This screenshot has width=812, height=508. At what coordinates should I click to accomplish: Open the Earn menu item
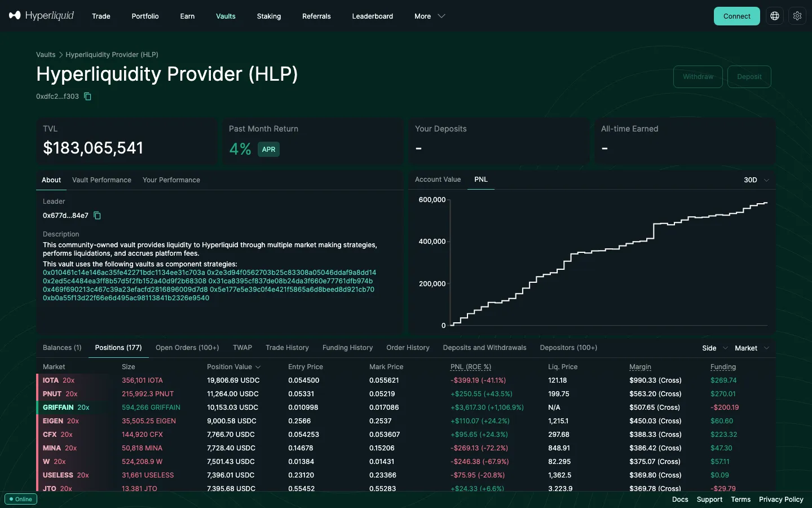pos(187,16)
